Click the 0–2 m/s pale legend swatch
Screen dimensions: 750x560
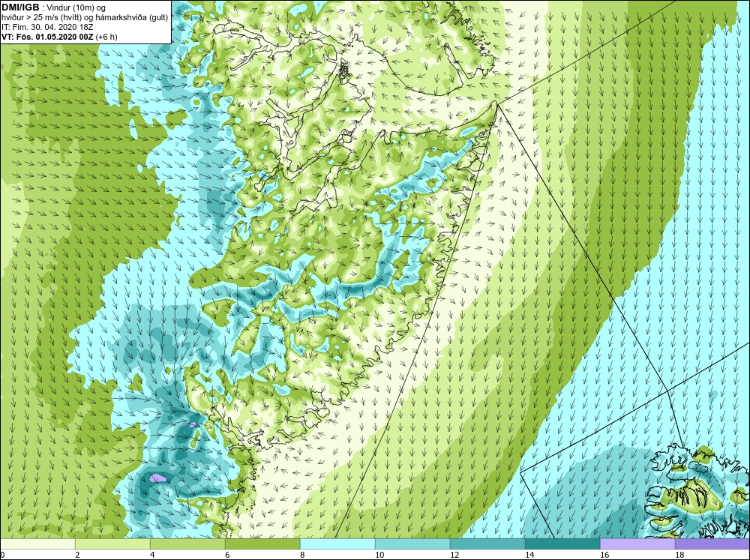point(37,544)
